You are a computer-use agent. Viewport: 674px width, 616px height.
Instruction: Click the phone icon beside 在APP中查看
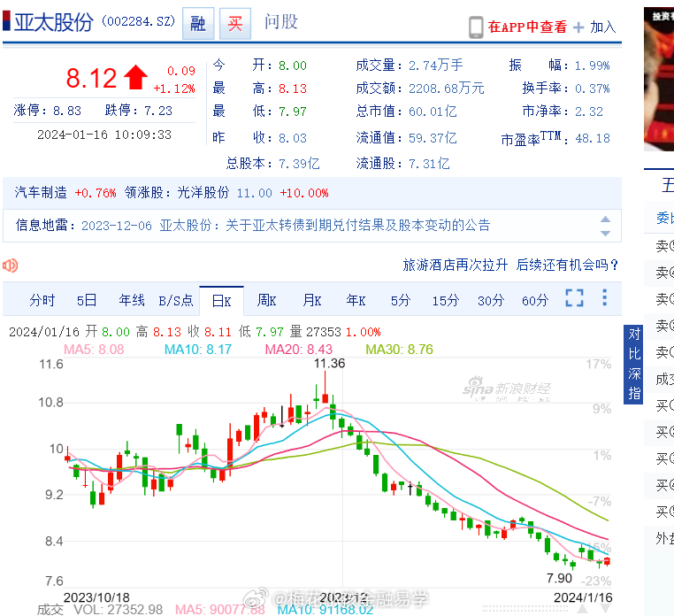(476, 27)
